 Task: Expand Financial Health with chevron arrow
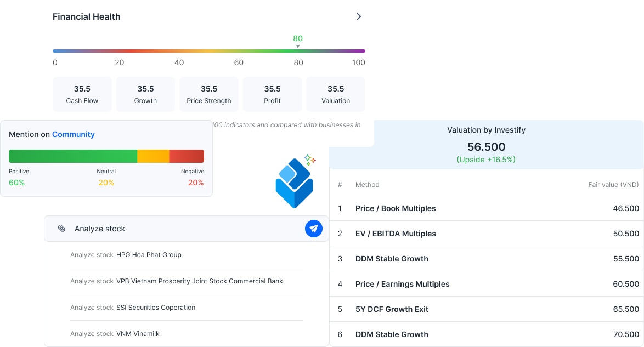tap(359, 16)
